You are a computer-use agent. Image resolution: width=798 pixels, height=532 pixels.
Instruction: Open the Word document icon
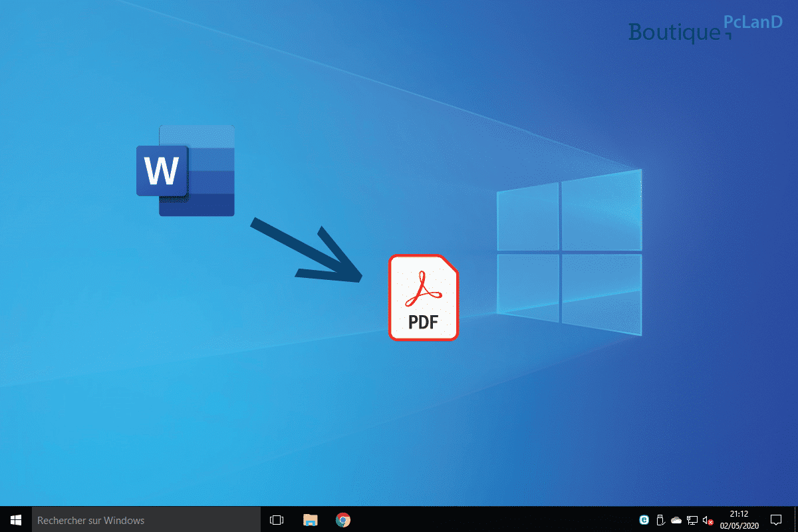pos(185,170)
